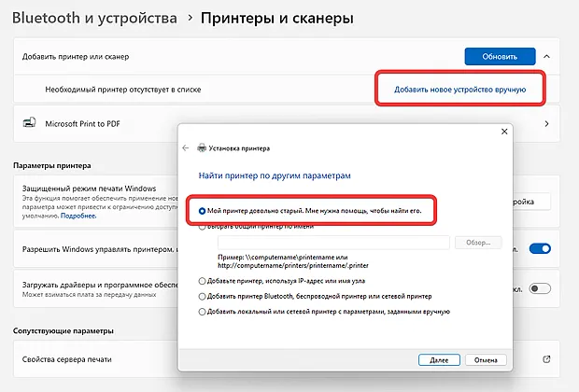Click the printer icon in dialog title
The height and width of the screenshot is (392, 579).
click(x=202, y=148)
